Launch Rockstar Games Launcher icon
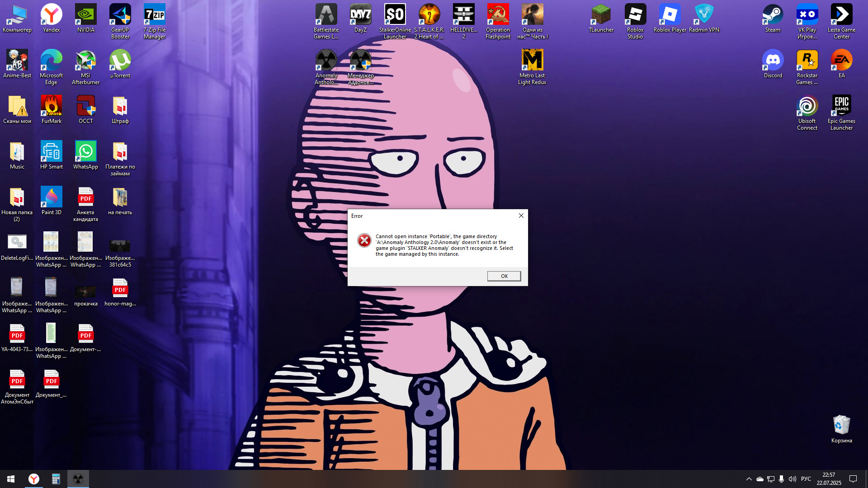Viewport: 868px width, 488px height. pyautogui.click(x=807, y=67)
